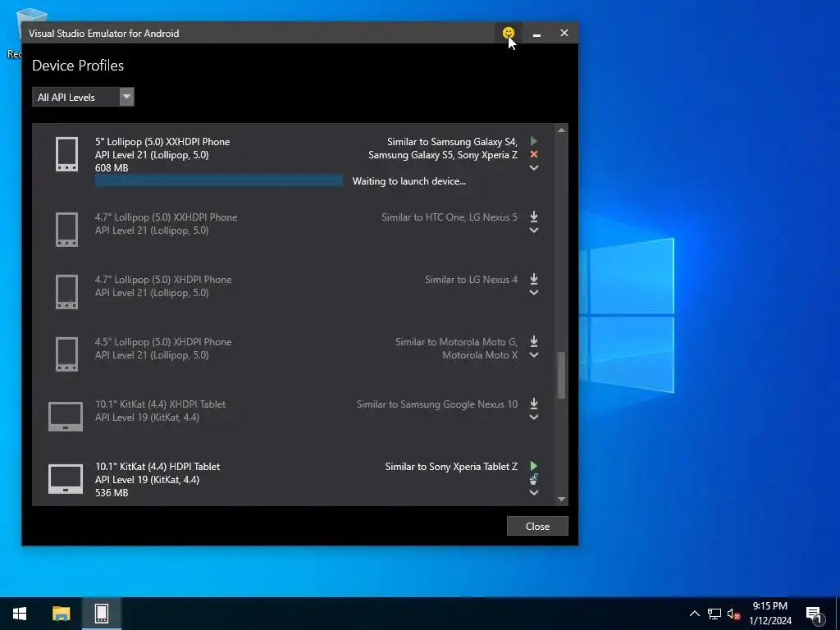Image resolution: width=840 pixels, height=630 pixels.
Task: Click the scroll up arrow of device list
Action: click(561, 130)
